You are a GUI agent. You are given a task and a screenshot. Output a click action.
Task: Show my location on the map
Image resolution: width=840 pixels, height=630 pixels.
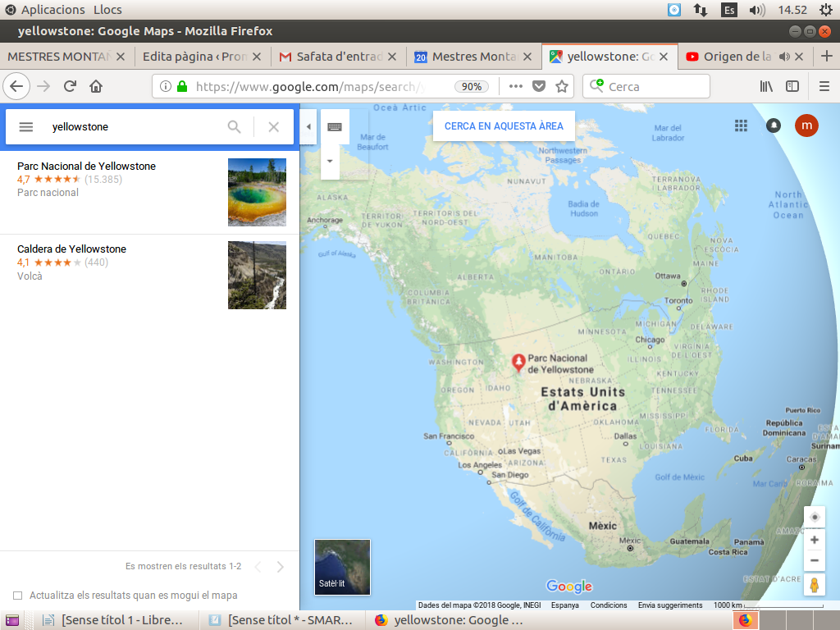(815, 517)
